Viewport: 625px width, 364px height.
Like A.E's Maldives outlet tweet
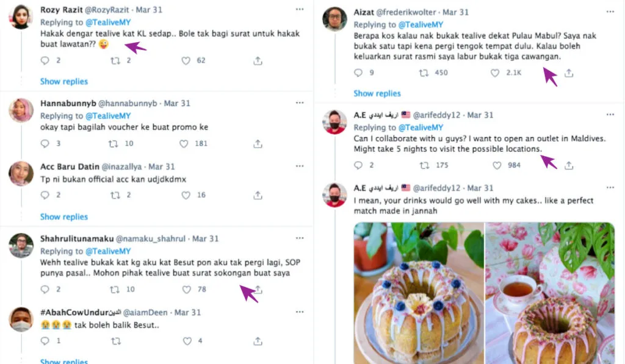tap(497, 165)
